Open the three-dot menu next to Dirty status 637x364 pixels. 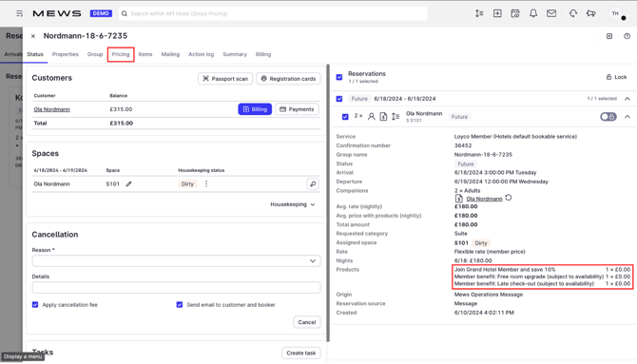(x=206, y=184)
